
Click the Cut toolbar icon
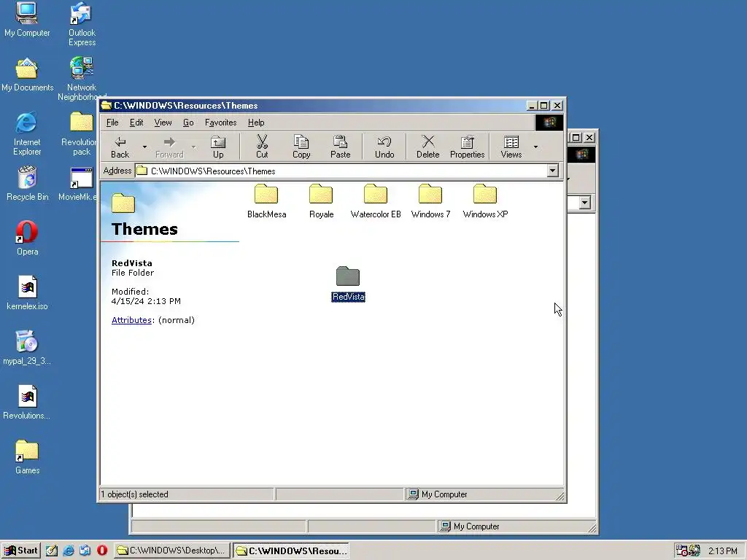coord(262,147)
